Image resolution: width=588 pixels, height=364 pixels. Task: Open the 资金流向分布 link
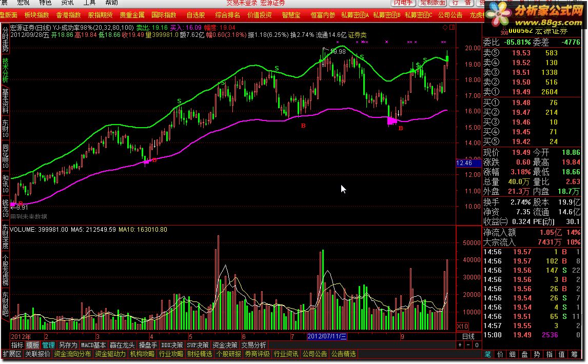(72, 354)
